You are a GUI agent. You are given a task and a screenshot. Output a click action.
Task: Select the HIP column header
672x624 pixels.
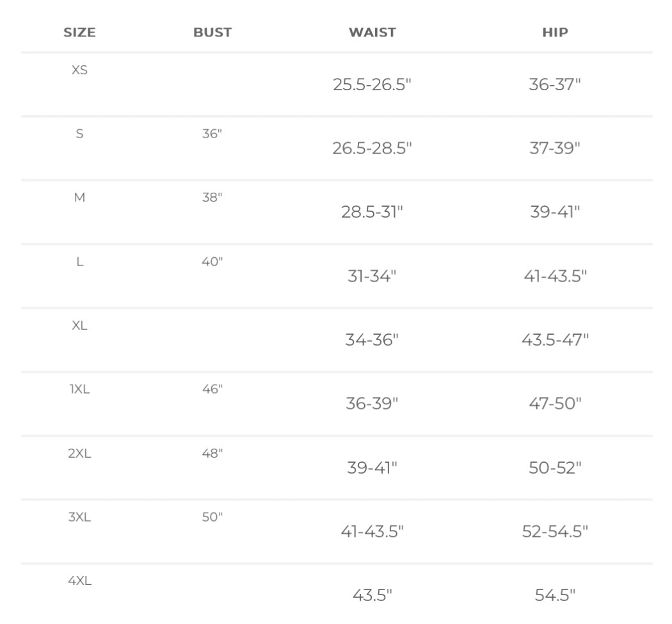tap(555, 33)
